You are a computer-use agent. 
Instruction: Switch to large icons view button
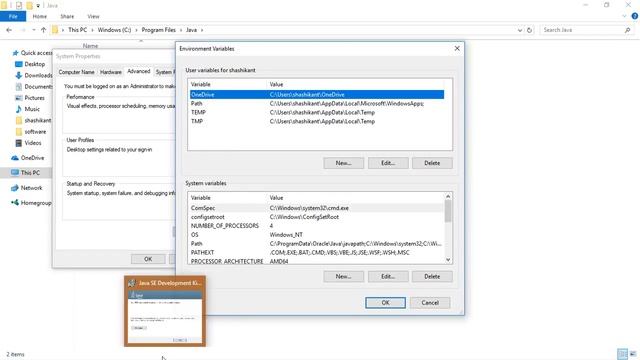pyautogui.click(x=633, y=354)
